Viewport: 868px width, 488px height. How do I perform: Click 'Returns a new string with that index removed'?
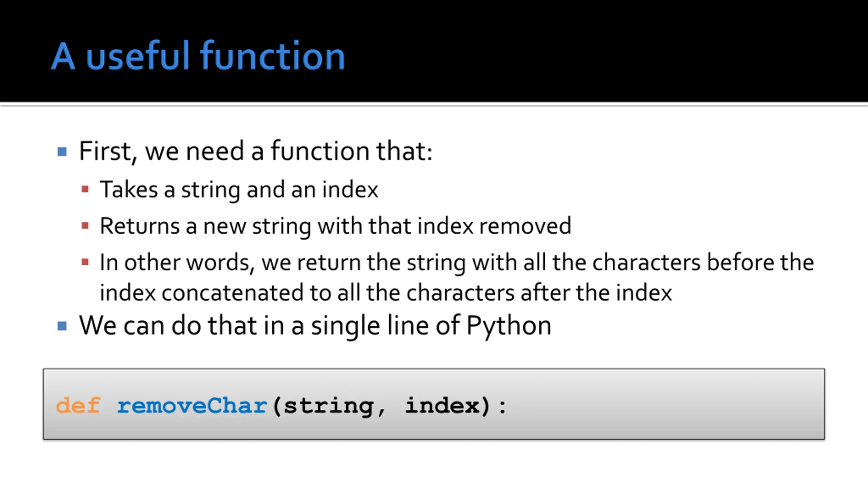pyautogui.click(x=336, y=226)
